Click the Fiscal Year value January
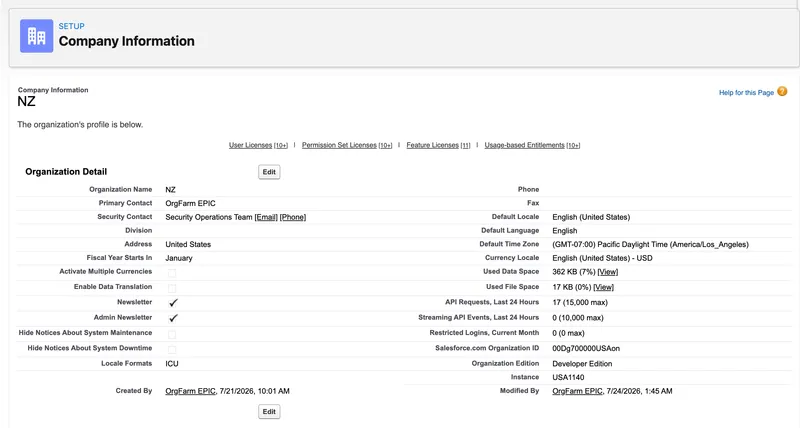Image resolution: width=800 pixels, height=428 pixels. coord(179,258)
